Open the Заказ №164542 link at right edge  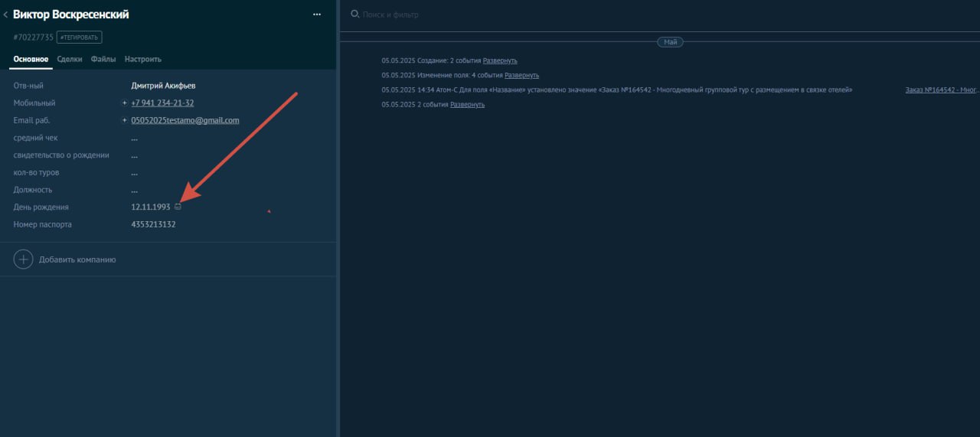click(x=942, y=90)
